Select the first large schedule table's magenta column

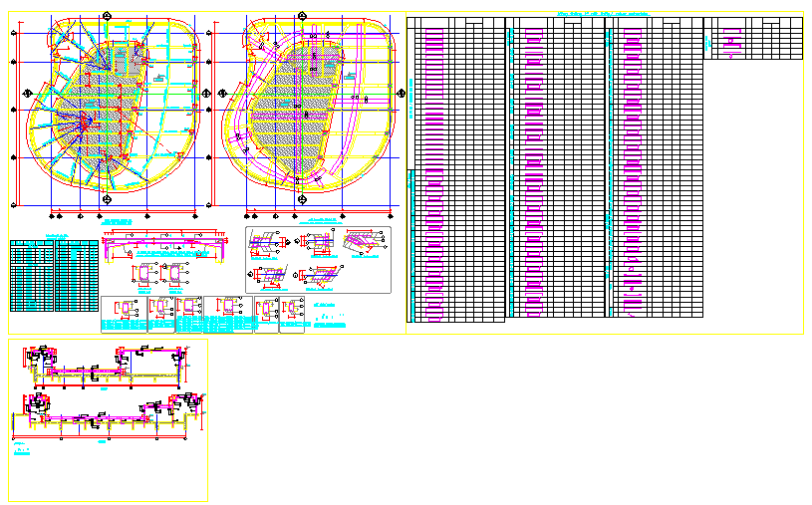pos(433,169)
